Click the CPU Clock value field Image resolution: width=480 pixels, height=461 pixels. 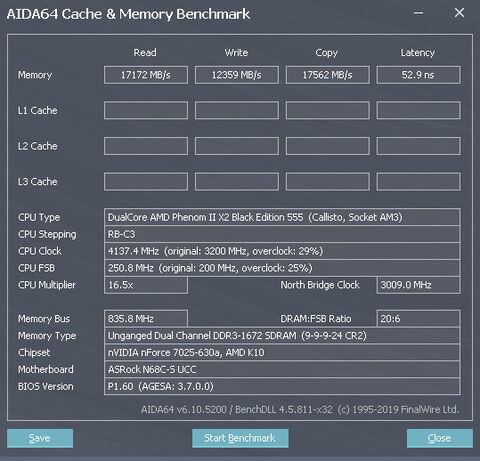282,251
